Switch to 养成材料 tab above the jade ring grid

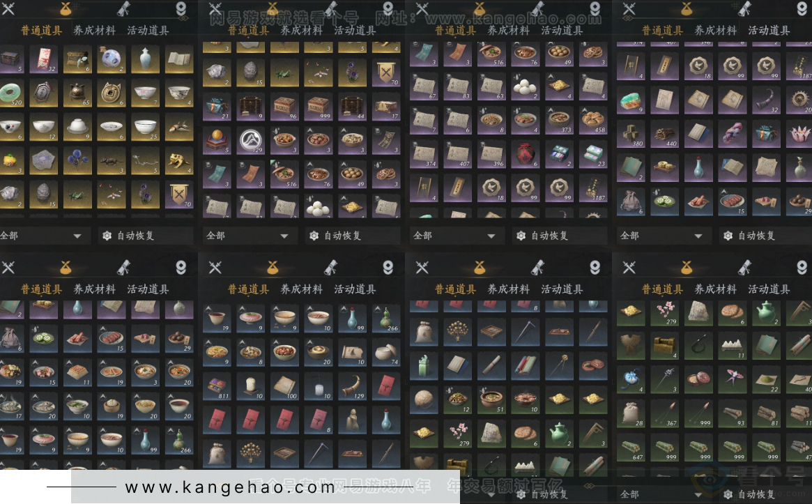click(94, 30)
